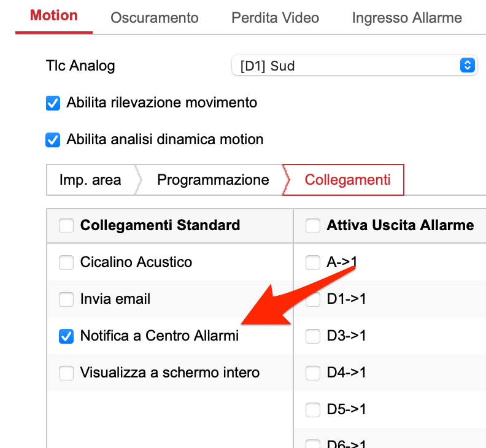This screenshot has width=486, height=448.
Task: Check the Attiva Uscita Allarme header box
Action: click(313, 225)
